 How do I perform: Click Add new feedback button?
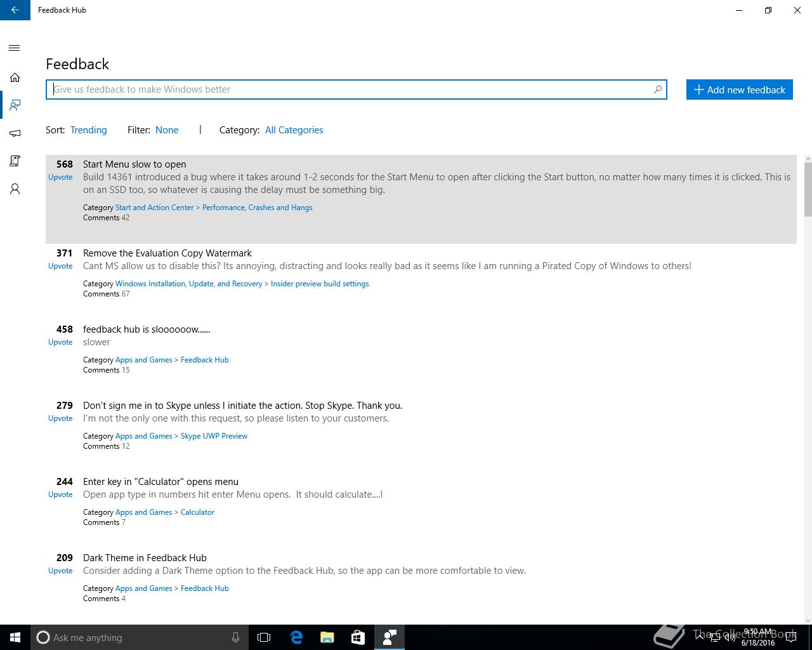click(739, 90)
